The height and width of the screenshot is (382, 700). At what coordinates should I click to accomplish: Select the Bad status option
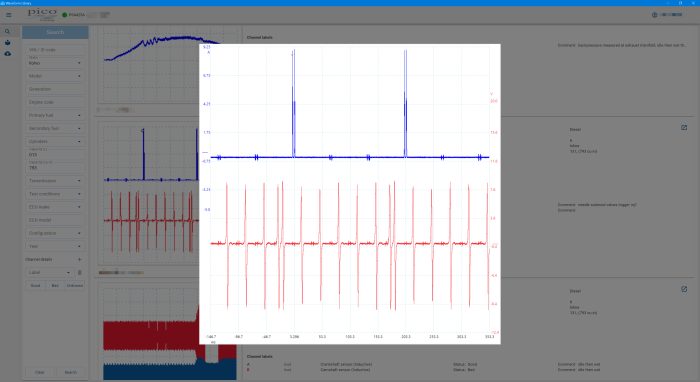pos(55,286)
